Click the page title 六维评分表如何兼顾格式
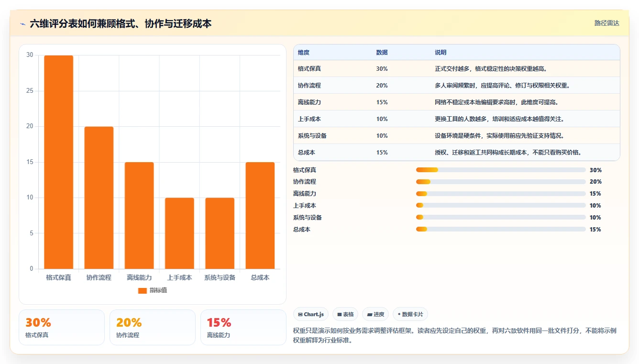Image resolution: width=639 pixels, height=364 pixels. tap(121, 23)
